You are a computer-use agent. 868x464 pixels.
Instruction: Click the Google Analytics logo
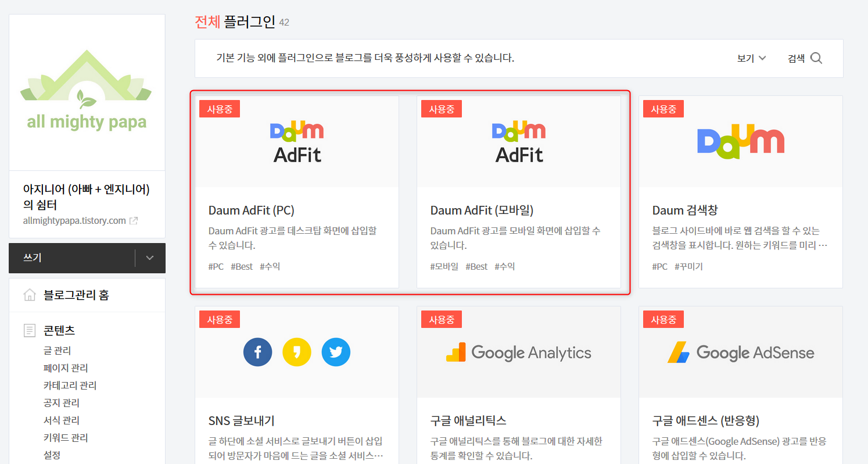coord(519,352)
